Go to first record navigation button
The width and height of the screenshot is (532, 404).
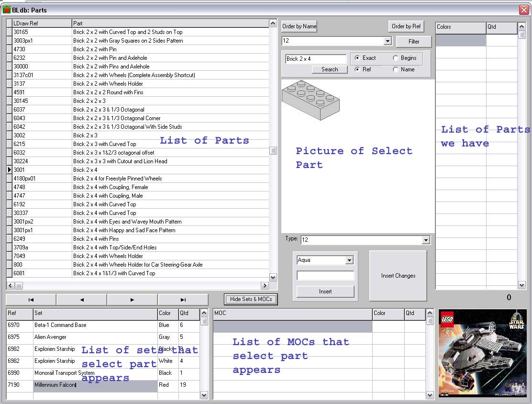coord(31,300)
